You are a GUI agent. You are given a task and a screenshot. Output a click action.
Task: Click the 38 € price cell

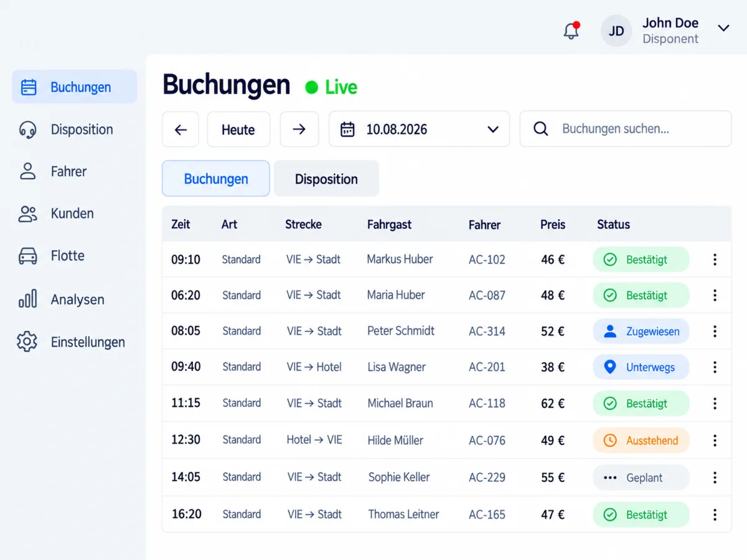553,367
